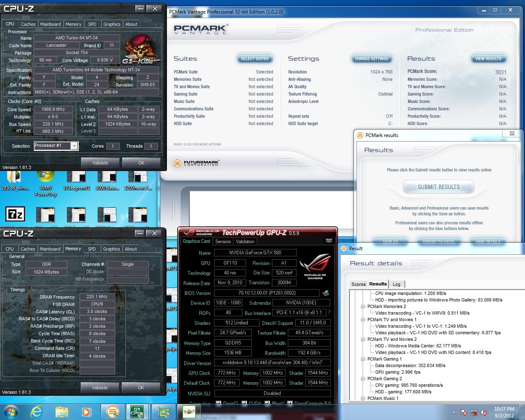Click Validate in the top CPU-Z window
This screenshot has height=420, width=525.
click(100, 163)
